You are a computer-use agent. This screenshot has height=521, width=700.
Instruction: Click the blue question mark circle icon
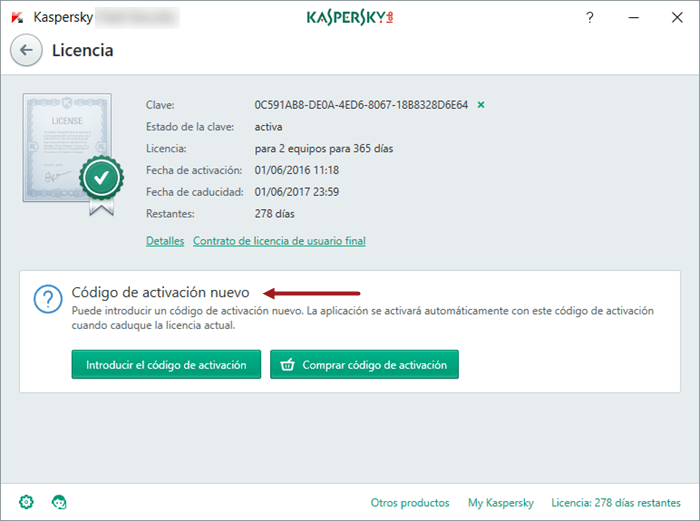coord(48,299)
